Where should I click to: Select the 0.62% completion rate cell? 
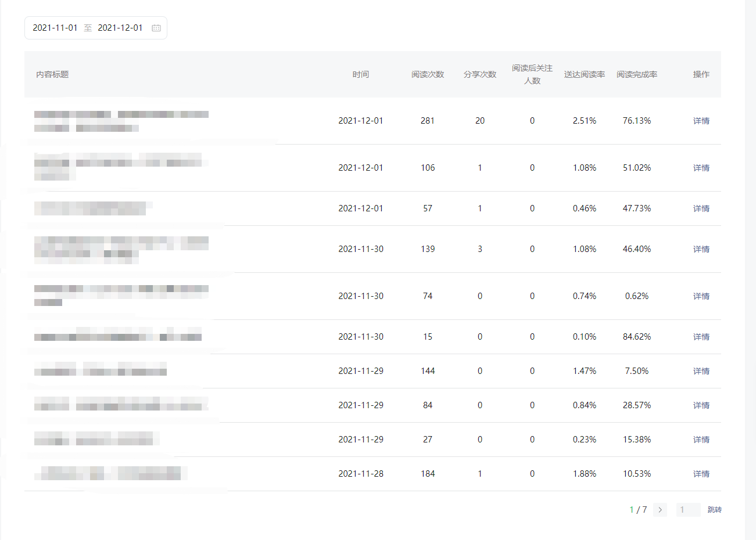click(637, 296)
